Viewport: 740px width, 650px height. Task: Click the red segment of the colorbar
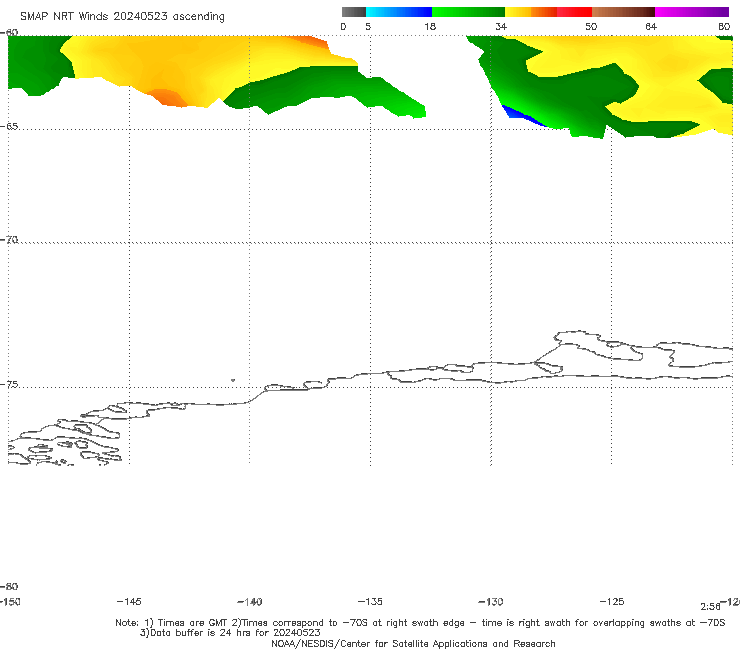point(574,12)
